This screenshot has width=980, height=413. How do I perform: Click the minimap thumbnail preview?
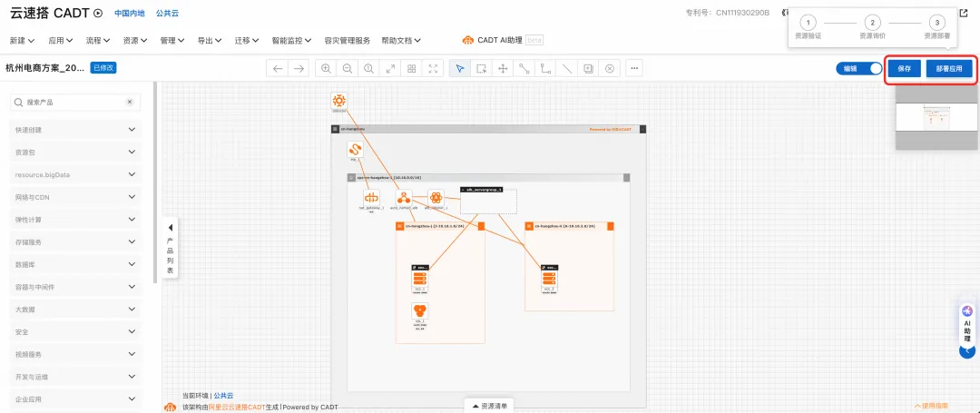936,117
